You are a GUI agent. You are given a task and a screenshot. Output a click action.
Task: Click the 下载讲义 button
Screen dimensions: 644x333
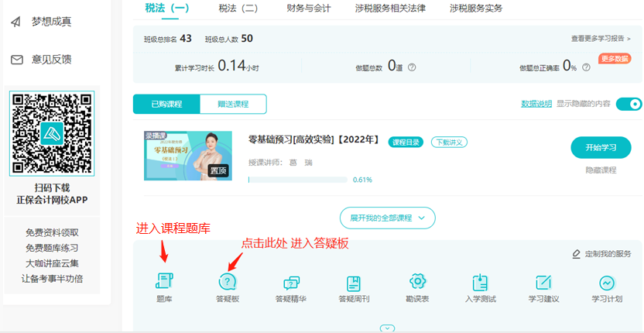click(449, 142)
